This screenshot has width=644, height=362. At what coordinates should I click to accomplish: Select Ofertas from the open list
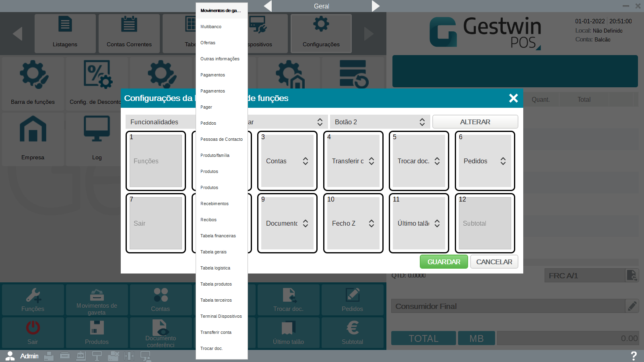(222, 43)
